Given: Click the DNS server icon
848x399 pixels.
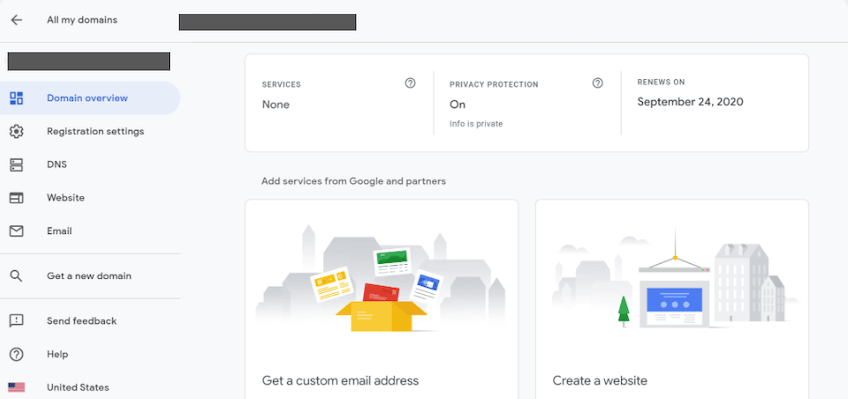Looking at the screenshot, I should tap(17, 164).
